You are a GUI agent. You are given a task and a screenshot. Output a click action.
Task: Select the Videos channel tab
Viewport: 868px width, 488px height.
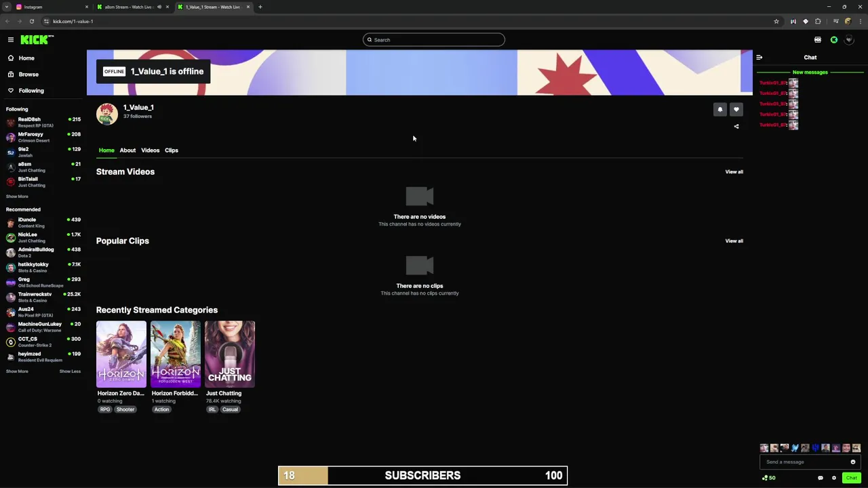[x=150, y=150]
